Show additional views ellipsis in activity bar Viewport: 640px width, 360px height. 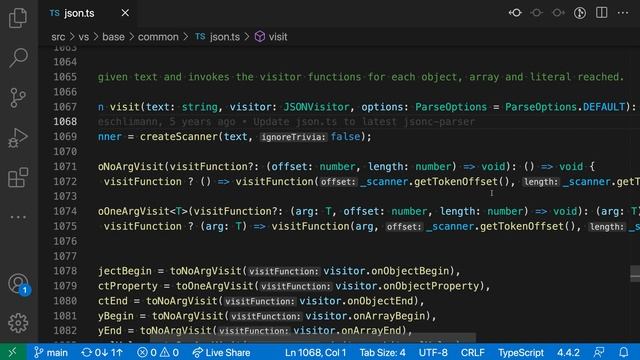[x=18, y=217]
